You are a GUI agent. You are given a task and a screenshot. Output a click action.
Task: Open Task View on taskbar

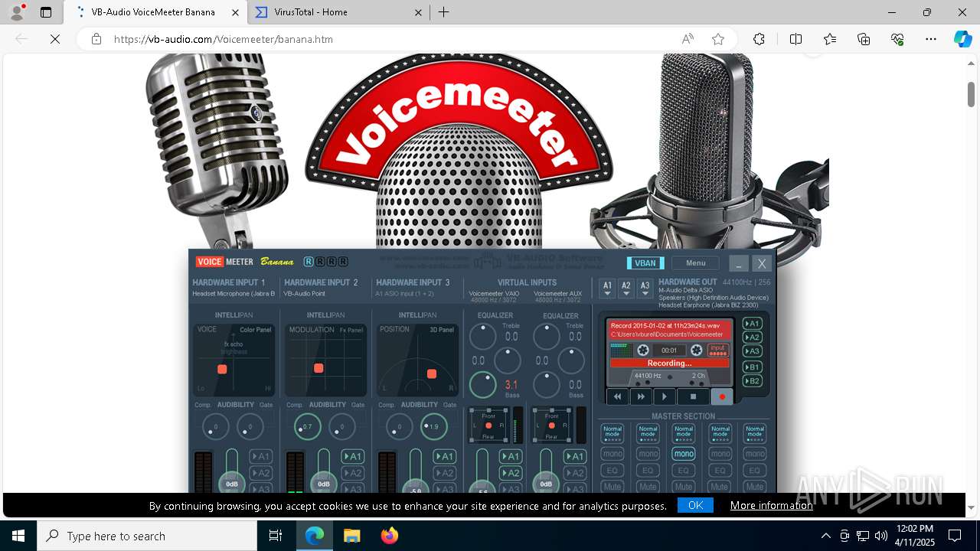tap(276, 536)
